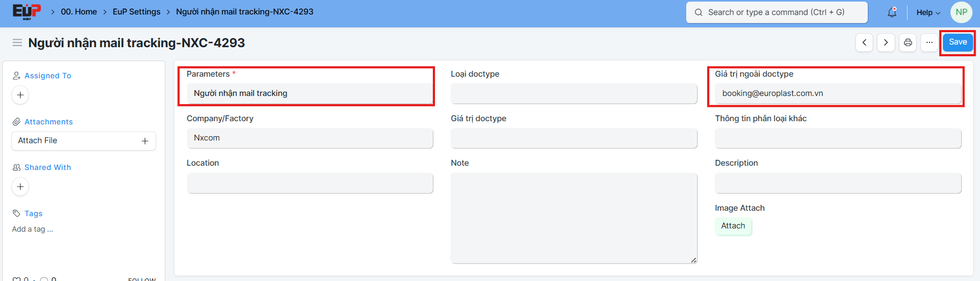This screenshot has width=980, height=281.
Task: Click Attach under Image Attach
Action: coord(732,226)
